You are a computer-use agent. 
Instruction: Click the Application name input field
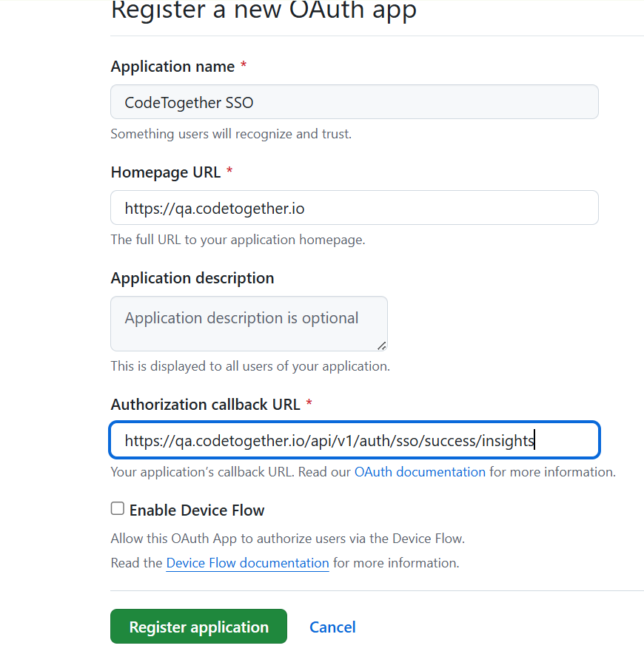click(x=354, y=102)
